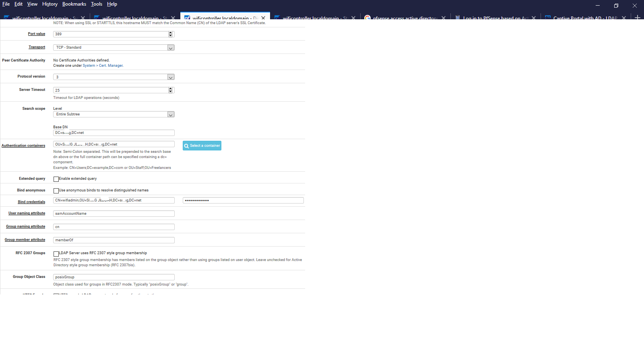Screen dimensions: 644x362
Task: Click the Authentication containers input field
Action: coord(114,144)
